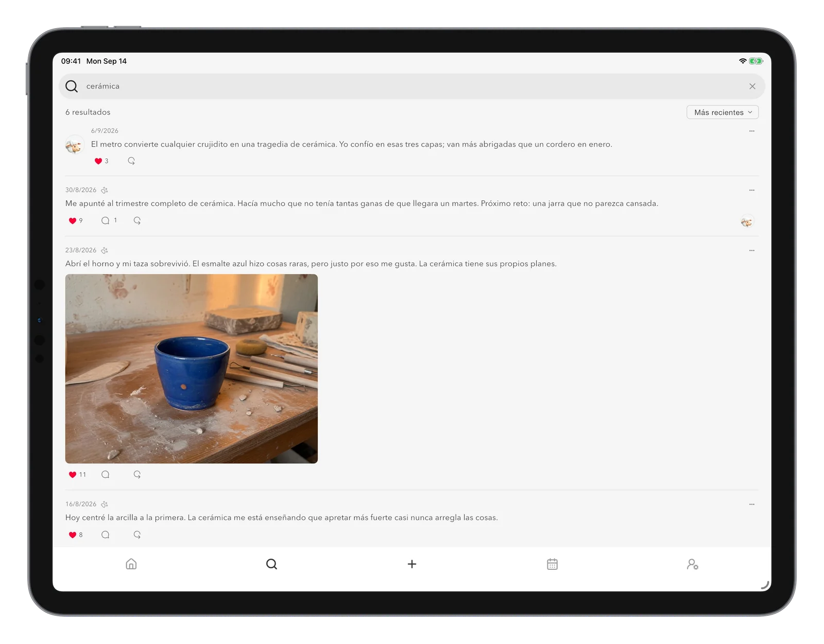Select the Search tab in the bottom bar
This screenshot has height=644, width=824.
coord(271,564)
